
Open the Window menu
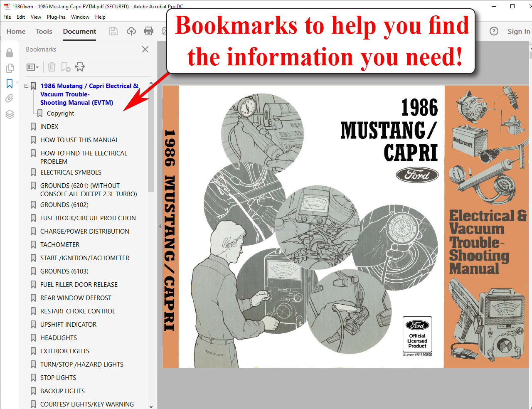pos(80,17)
